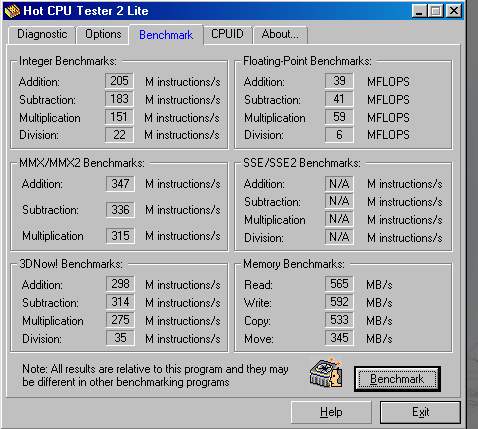
Task: Click the Help button
Action: [x=331, y=412]
